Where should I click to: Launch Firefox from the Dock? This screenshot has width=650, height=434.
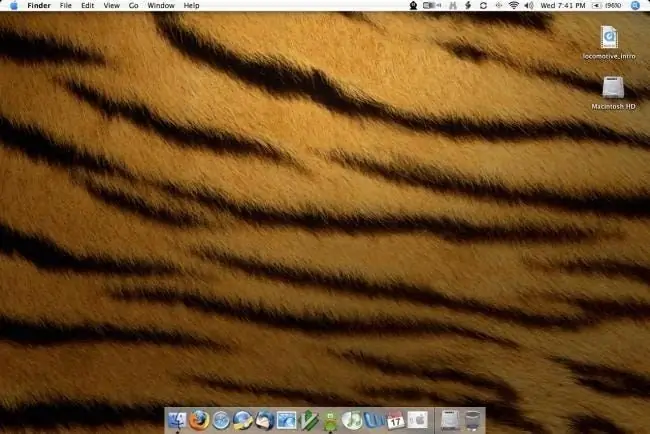tap(199, 420)
